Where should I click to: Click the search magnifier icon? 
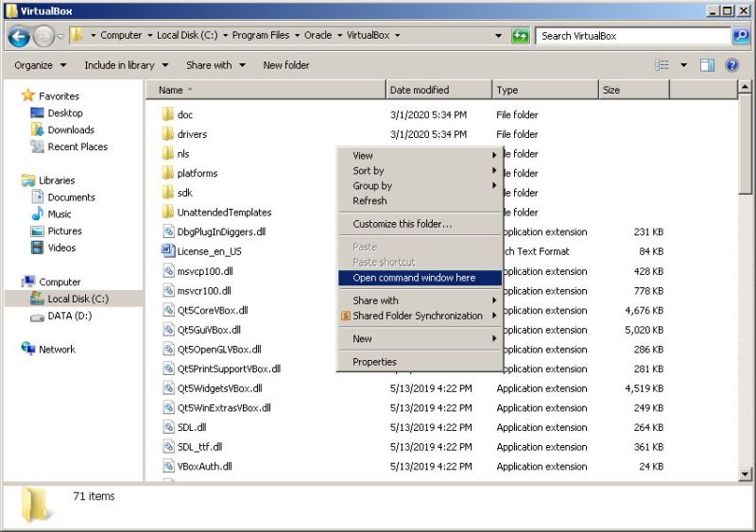point(741,36)
